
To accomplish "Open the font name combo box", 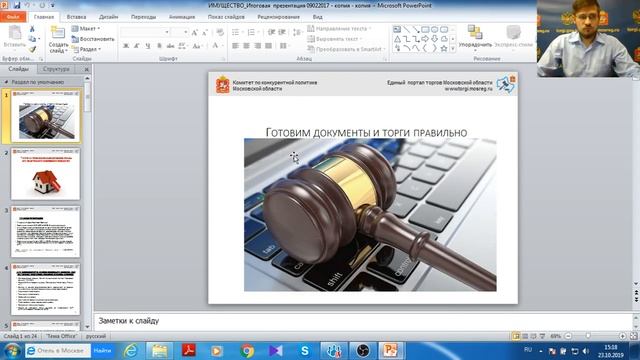I will tap(145, 32).
